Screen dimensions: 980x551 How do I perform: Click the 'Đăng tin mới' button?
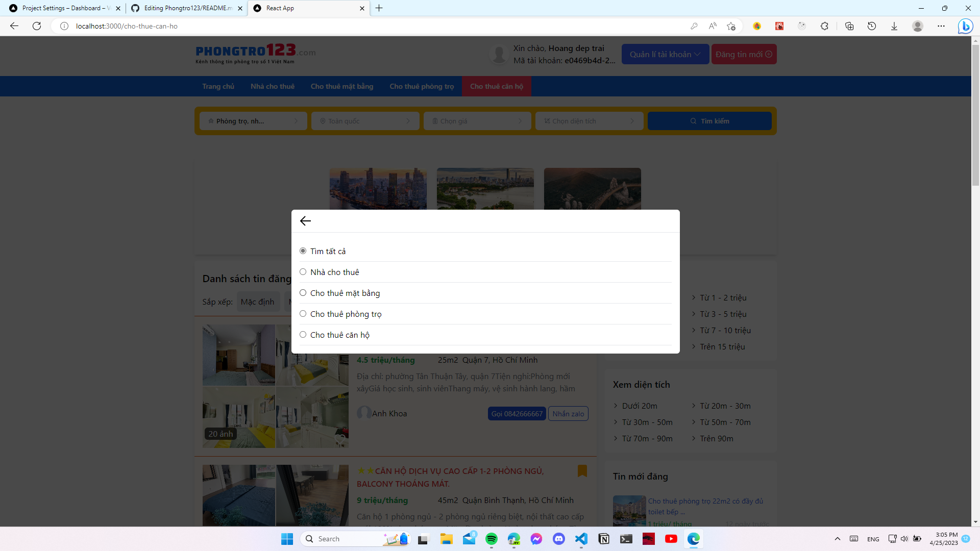pyautogui.click(x=744, y=54)
